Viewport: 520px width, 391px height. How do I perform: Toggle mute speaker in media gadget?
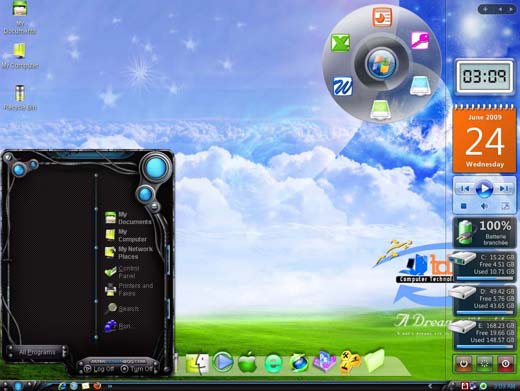click(x=484, y=206)
